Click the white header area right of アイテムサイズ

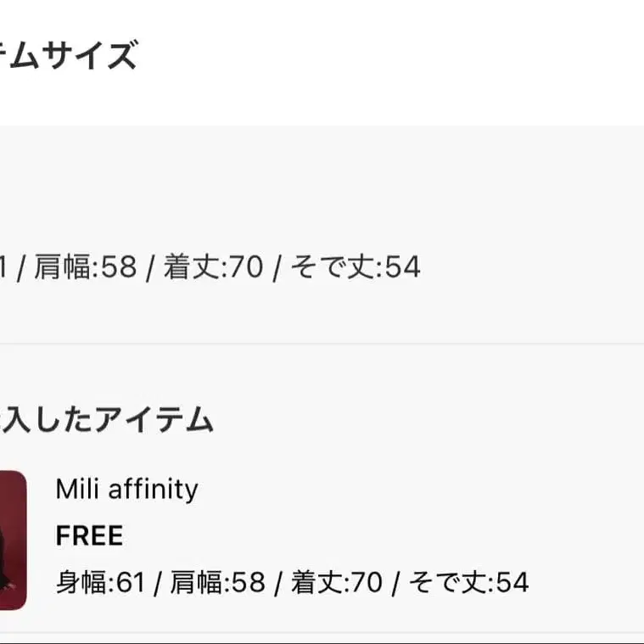pyautogui.click(x=390, y=57)
